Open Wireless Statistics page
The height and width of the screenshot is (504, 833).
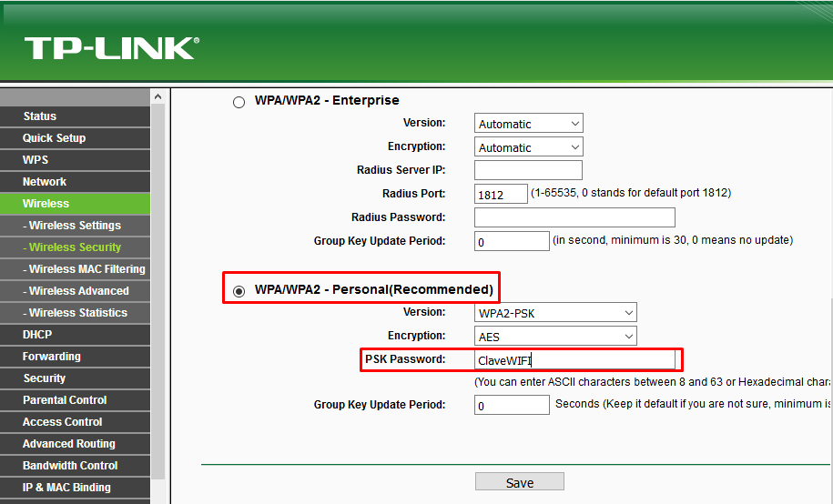(77, 313)
